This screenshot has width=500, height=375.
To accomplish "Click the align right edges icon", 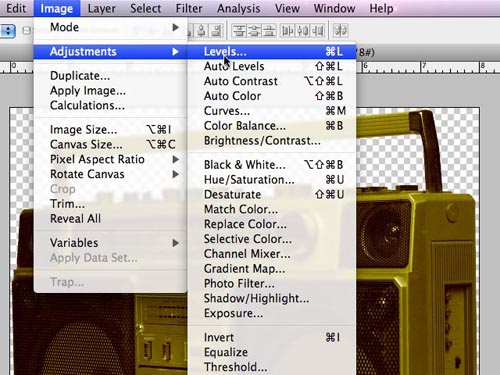I will pos(216,31).
